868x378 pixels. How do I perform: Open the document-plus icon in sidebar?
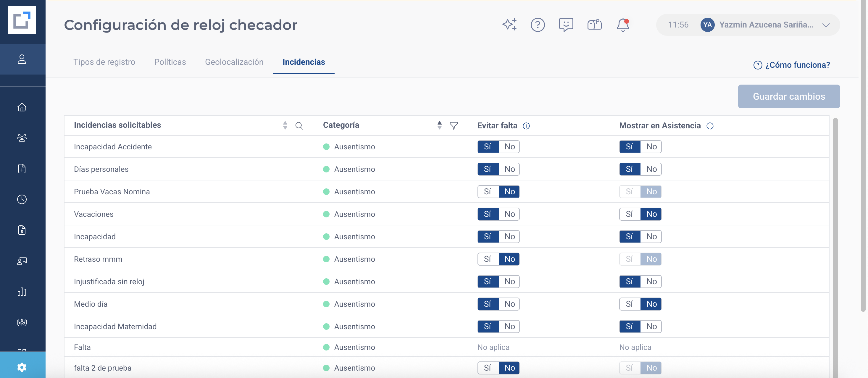pos(22,169)
